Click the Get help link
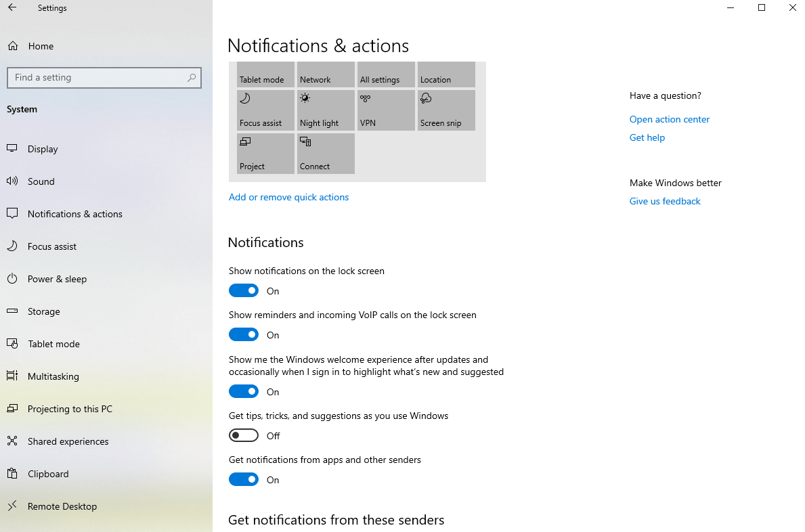Image resolution: width=805 pixels, height=532 pixels. tap(647, 137)
